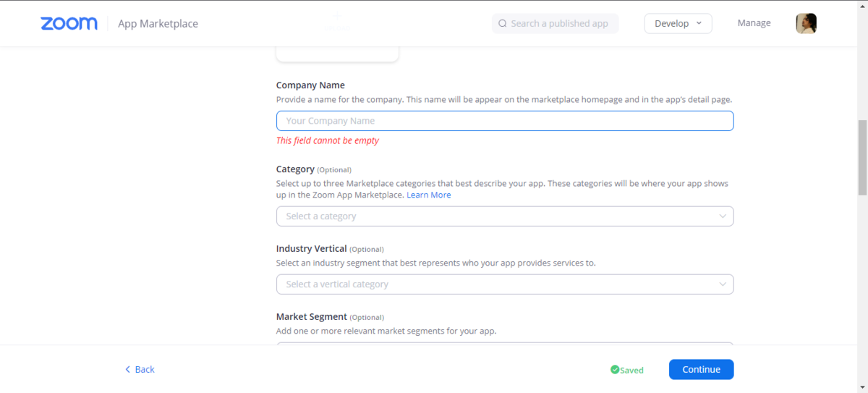Click the Back link

point(145,370)
